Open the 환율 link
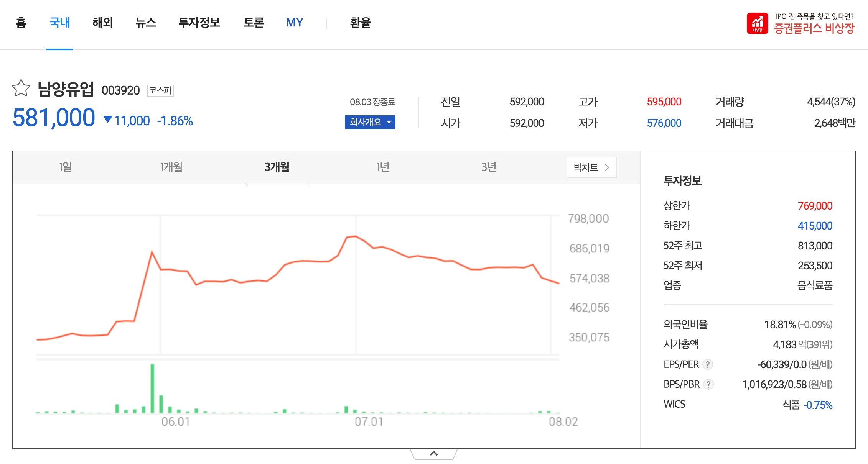The width and height of the screenshot is (868, 464). click(x=361, y=23)
